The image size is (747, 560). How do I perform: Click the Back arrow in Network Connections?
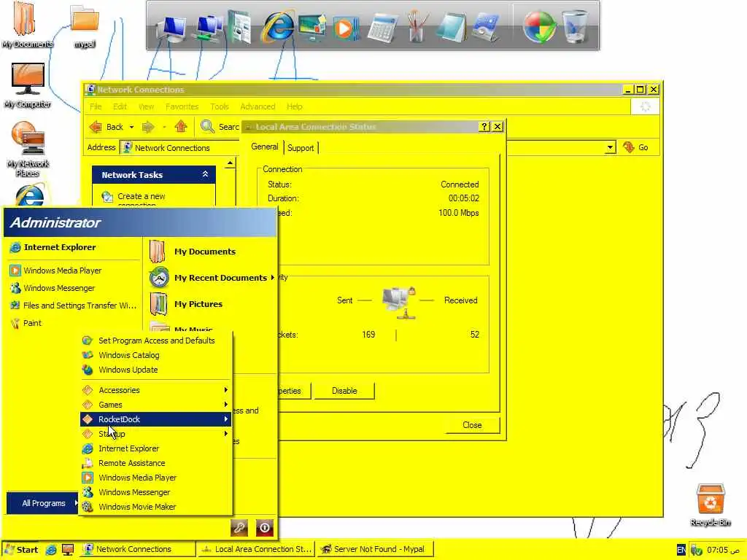107,127
